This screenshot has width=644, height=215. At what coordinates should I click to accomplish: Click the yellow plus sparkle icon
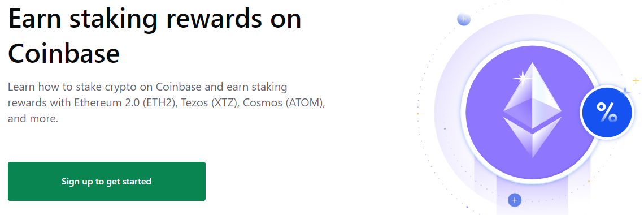[636, 80]
